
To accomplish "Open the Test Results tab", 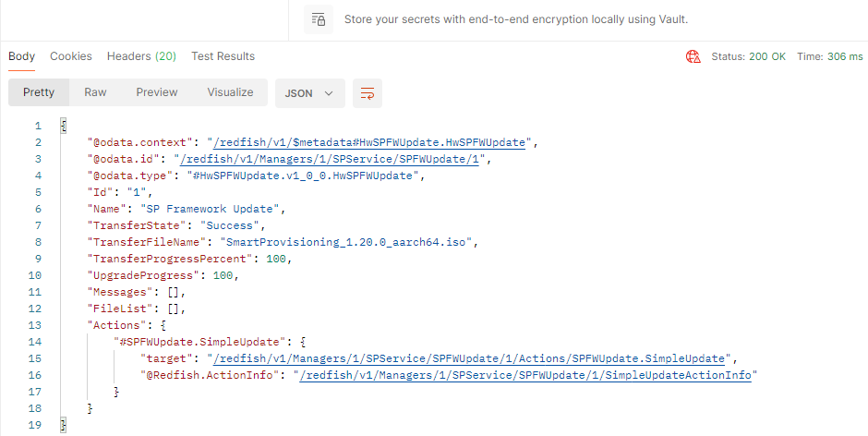I will (x=223, y=56).
